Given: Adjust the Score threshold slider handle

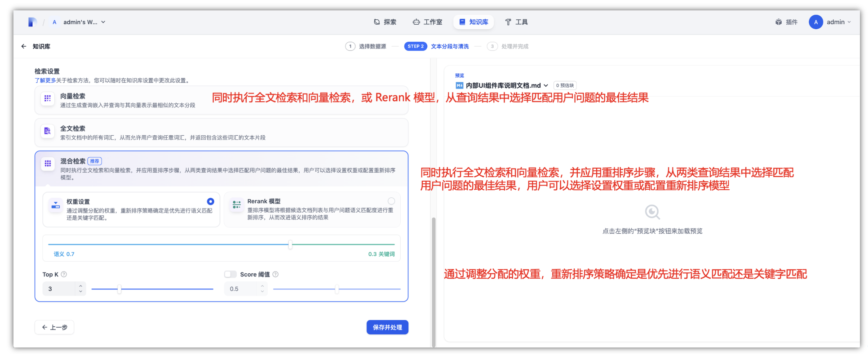Looking at the screenshot, I should pyautogui.click(x=337, y=289).
